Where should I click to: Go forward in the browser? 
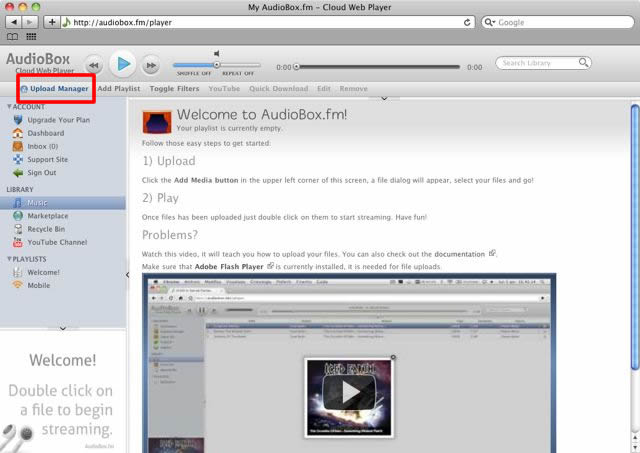30,22
